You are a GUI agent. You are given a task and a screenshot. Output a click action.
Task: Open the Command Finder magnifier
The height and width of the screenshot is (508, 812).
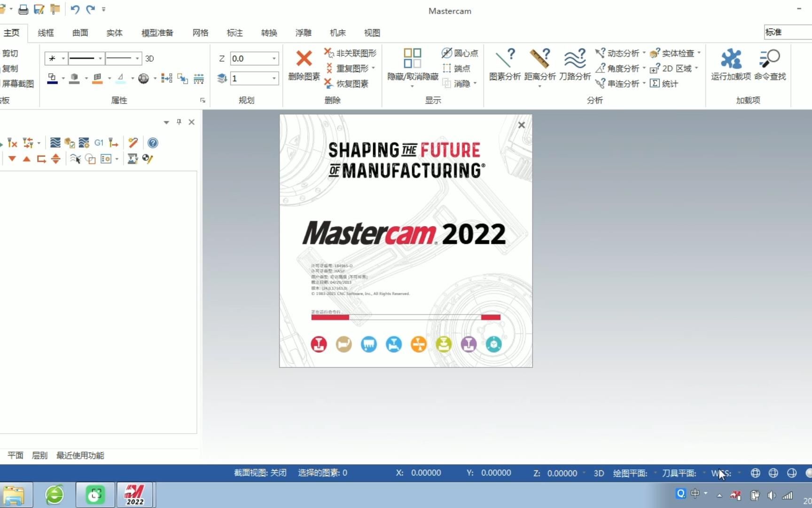pos(769,58)
